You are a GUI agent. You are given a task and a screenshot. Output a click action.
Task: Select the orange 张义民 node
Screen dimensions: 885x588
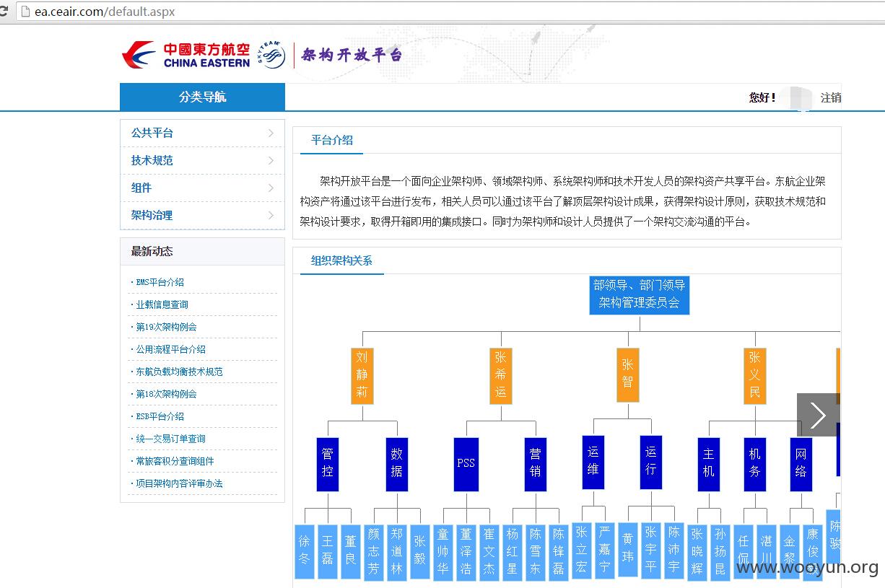point(755,376)
